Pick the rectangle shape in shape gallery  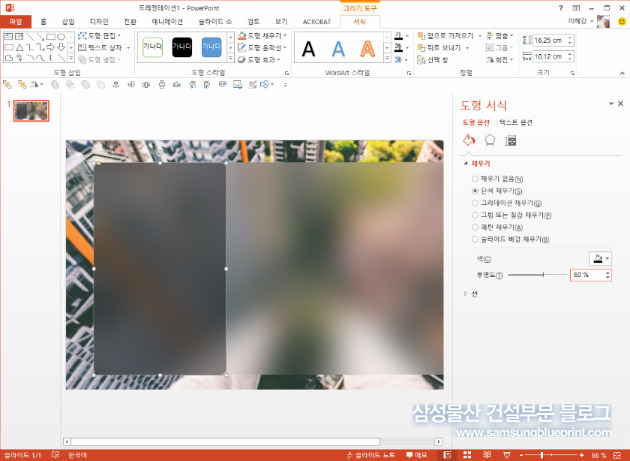(x=51, y=37)
